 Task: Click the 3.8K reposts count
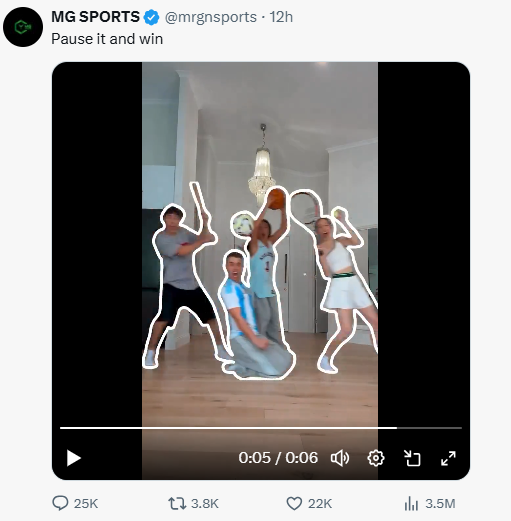point(205,503)
